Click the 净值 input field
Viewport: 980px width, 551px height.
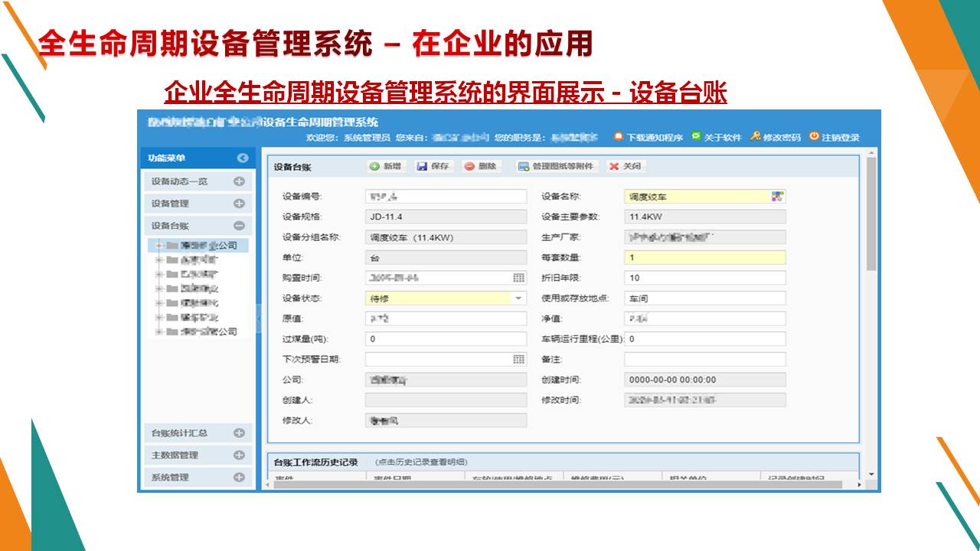(705, 318)
